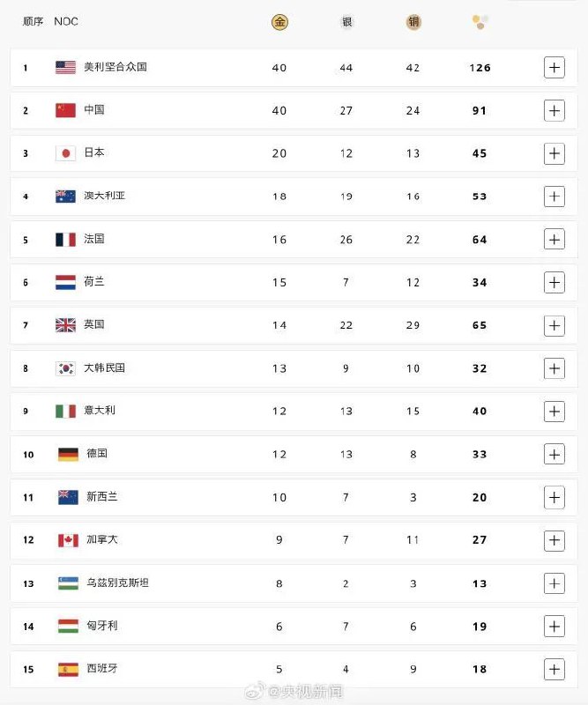Click the Japan flag icon

(x=66, y=153)
